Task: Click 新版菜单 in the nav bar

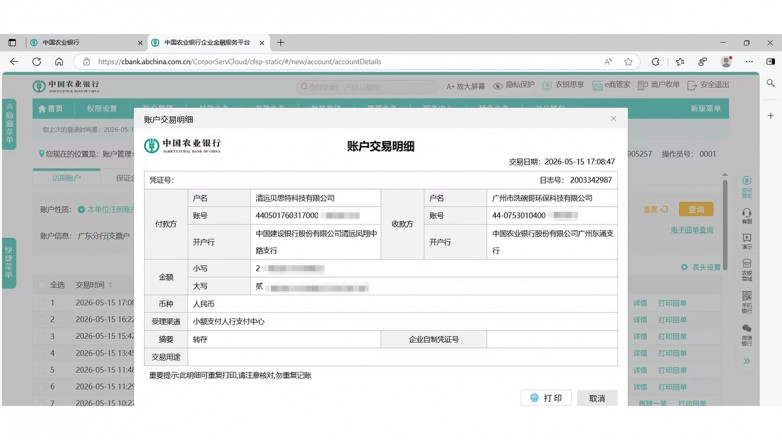Action: (x=705, y=108)
